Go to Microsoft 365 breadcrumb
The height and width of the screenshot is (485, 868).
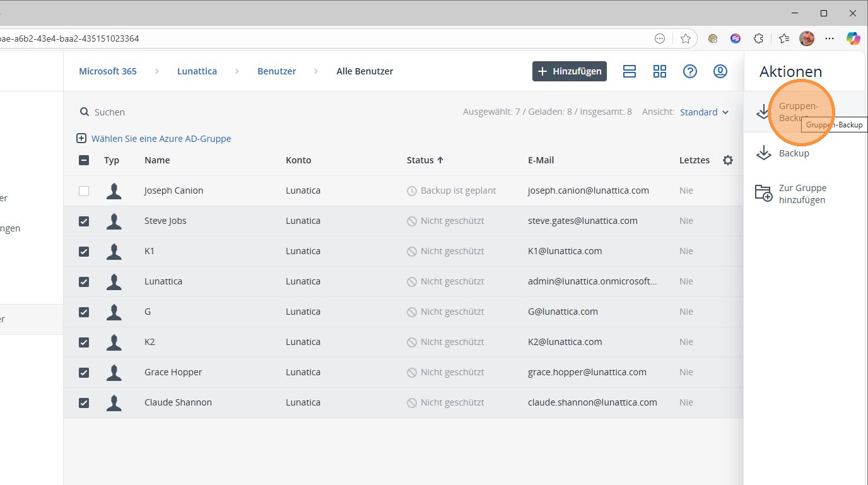[x=108, y=71]
